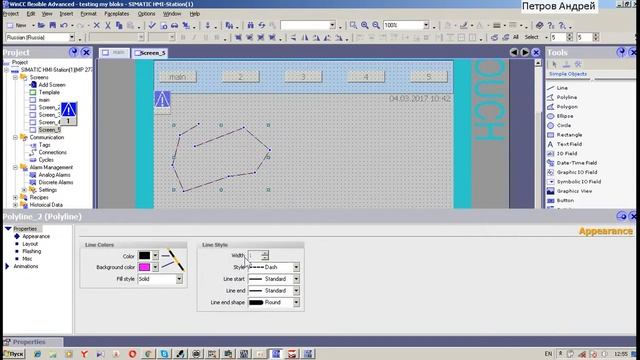
Task: Open the View menu
Action: 47,13
